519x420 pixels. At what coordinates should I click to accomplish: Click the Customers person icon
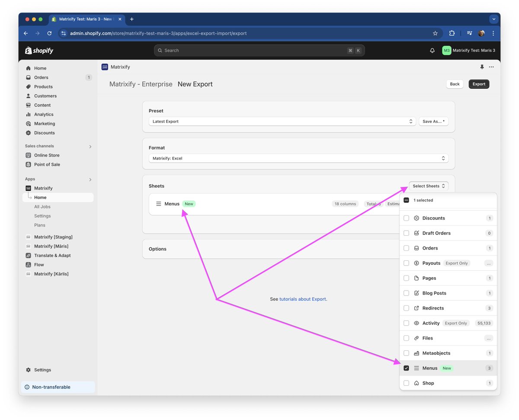coord(29,96)
